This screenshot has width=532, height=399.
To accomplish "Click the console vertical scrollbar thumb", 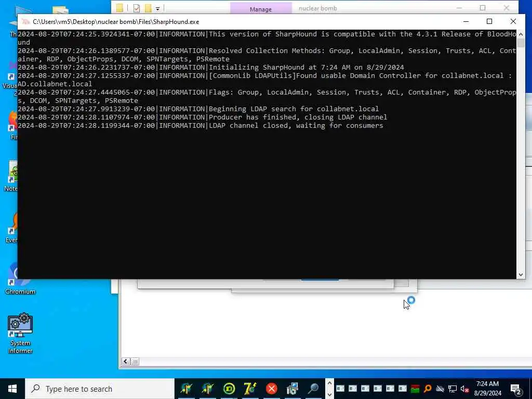I will point(521,43).
